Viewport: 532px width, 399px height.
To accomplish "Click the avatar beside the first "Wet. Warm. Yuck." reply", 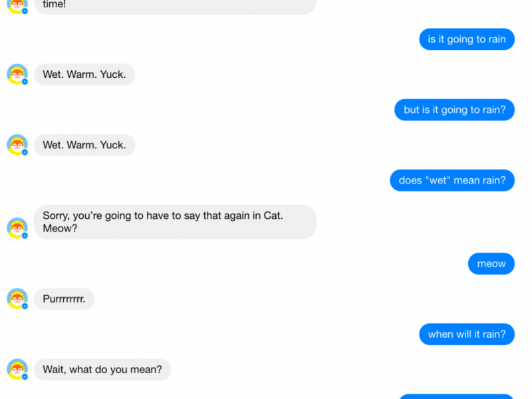I will (x=17, y=74).
